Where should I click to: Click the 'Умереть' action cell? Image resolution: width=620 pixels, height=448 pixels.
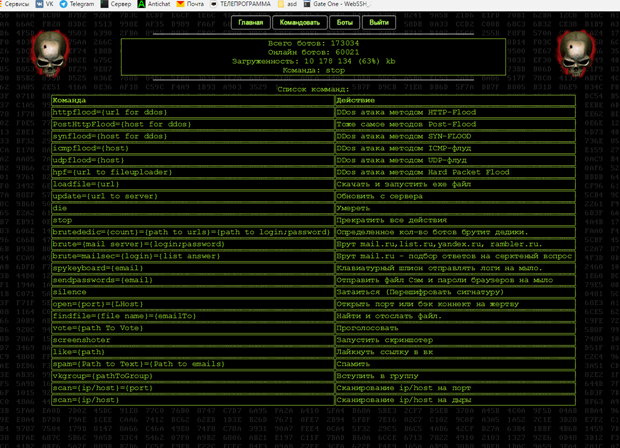[x=455, y=208]
